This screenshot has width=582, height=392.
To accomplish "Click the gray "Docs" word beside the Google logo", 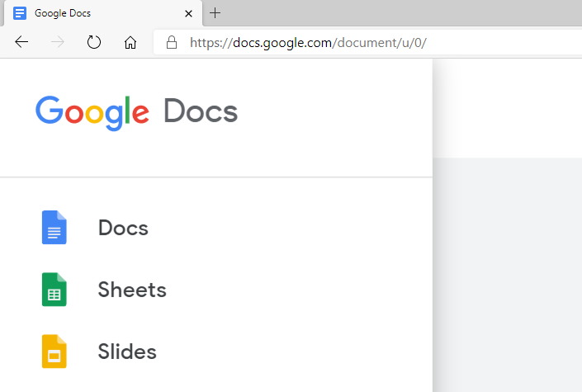I will tap(201, 111).
